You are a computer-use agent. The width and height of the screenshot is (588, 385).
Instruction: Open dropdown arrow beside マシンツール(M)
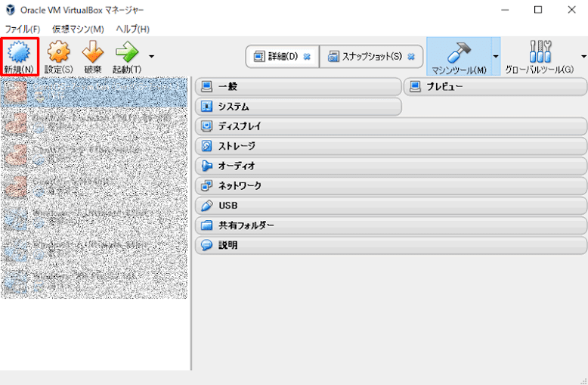[496, 57]
